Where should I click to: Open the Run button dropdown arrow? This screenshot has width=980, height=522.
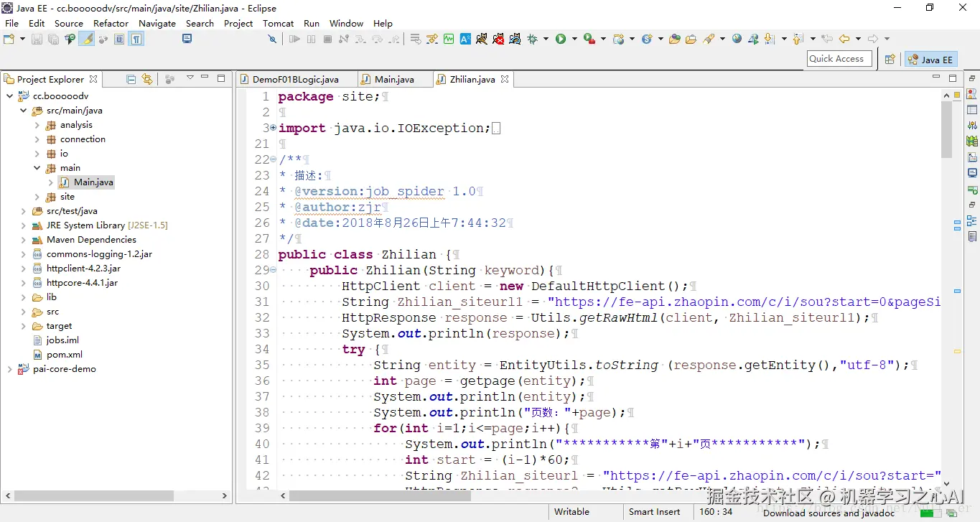tap(574, 39)
